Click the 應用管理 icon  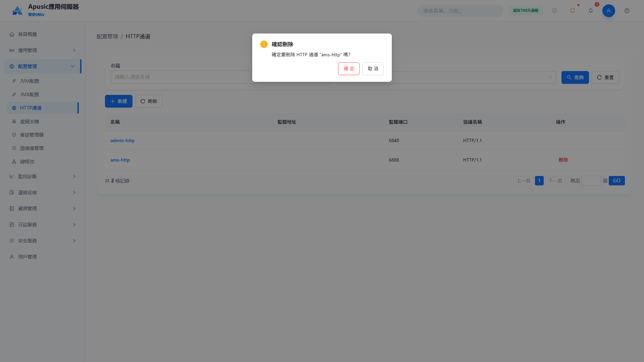pyautogui.click(x=12, y=50)
